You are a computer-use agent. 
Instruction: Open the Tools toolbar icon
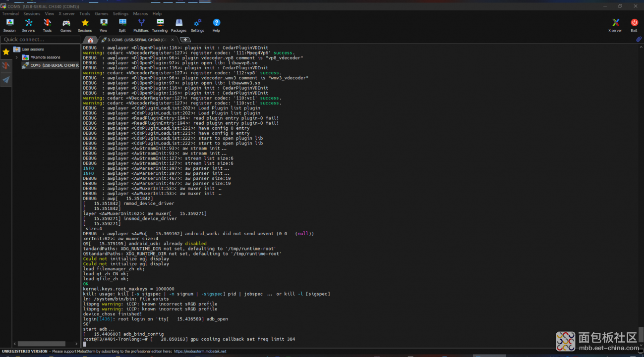pyautogui.click(x=47, y=25)
